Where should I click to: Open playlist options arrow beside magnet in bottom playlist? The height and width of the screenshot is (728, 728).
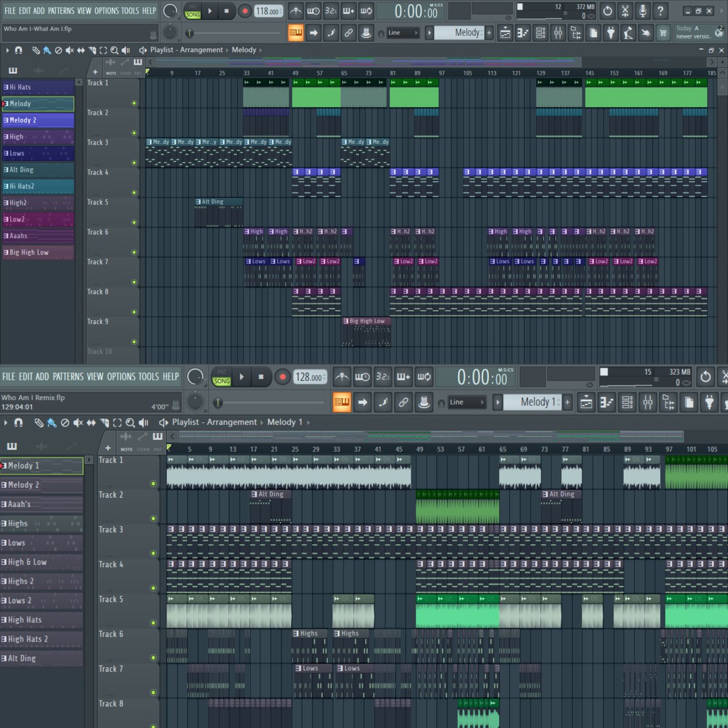coord(6,422)
